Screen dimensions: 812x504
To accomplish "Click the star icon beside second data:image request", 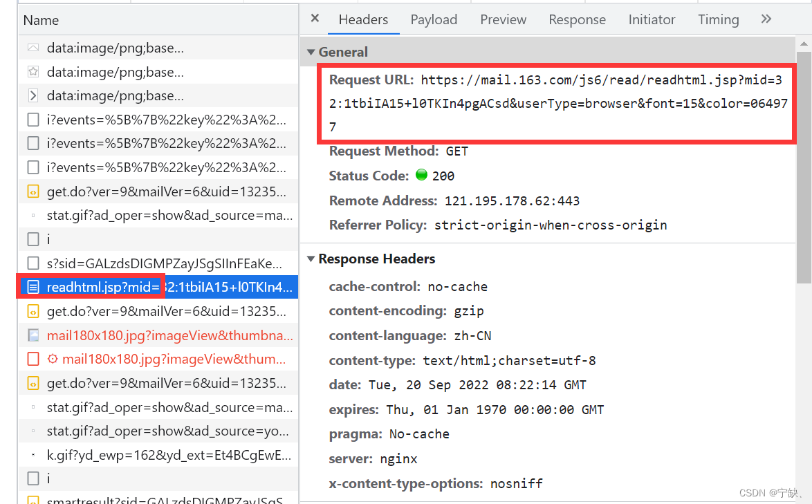I will click(x=32, y=71).
